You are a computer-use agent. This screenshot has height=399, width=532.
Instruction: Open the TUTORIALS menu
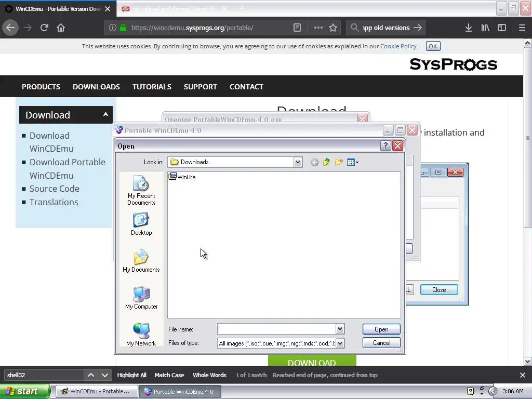coord(152,87)
